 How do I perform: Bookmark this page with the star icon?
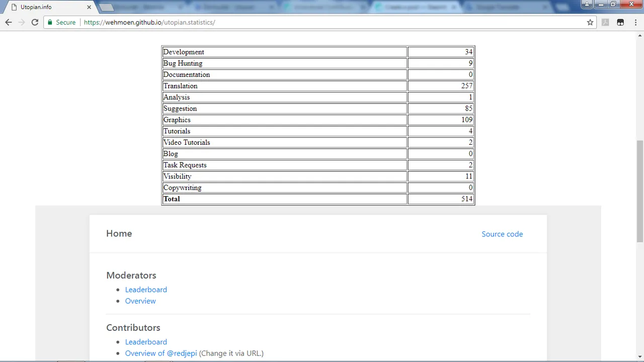point(590,23)
